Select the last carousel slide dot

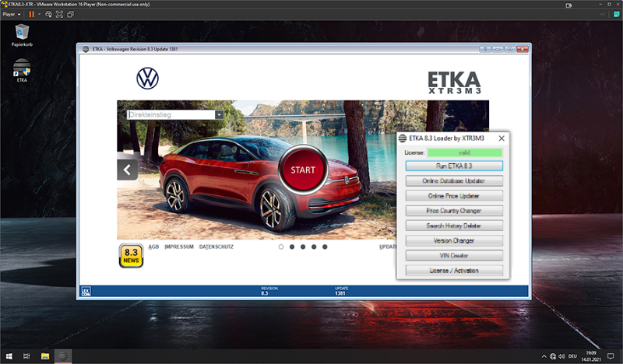(x=325, y=247)
